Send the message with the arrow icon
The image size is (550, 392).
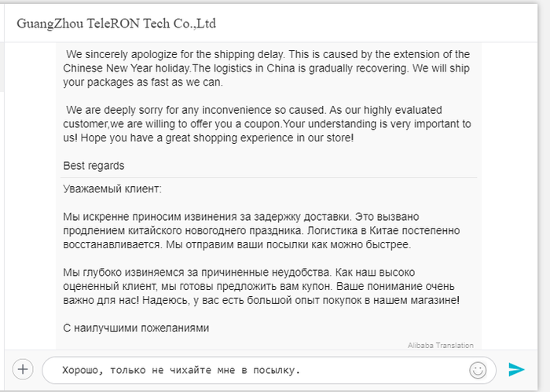516,369
